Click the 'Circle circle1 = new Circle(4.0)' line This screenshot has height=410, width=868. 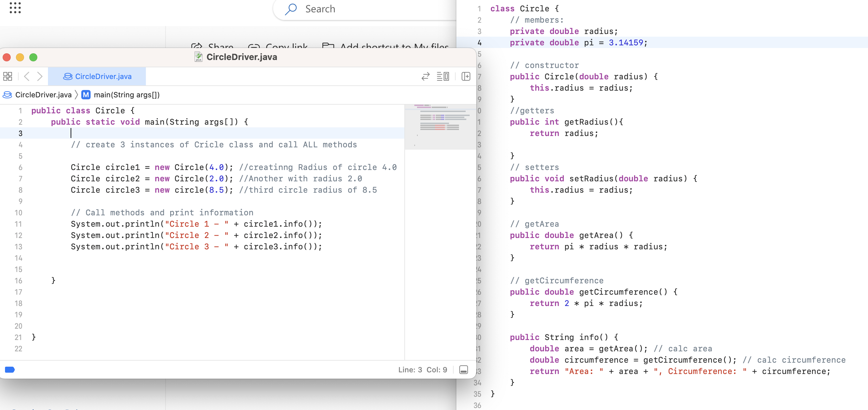152,168
